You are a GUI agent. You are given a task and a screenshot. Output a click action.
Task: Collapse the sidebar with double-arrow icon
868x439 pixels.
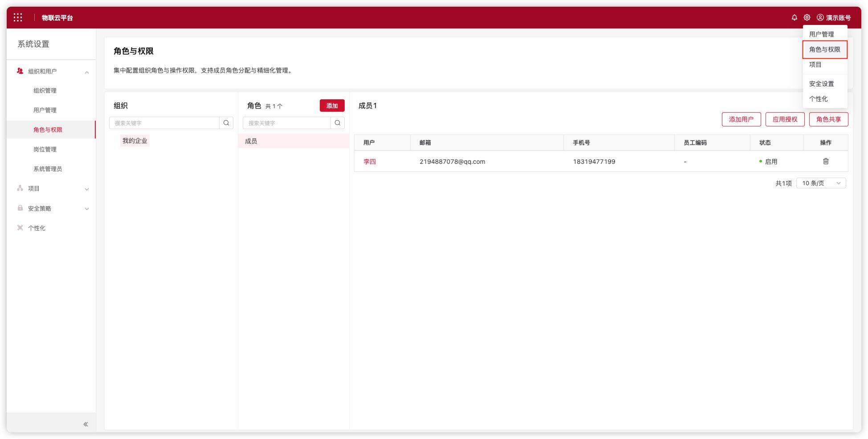tap(86, 424)
